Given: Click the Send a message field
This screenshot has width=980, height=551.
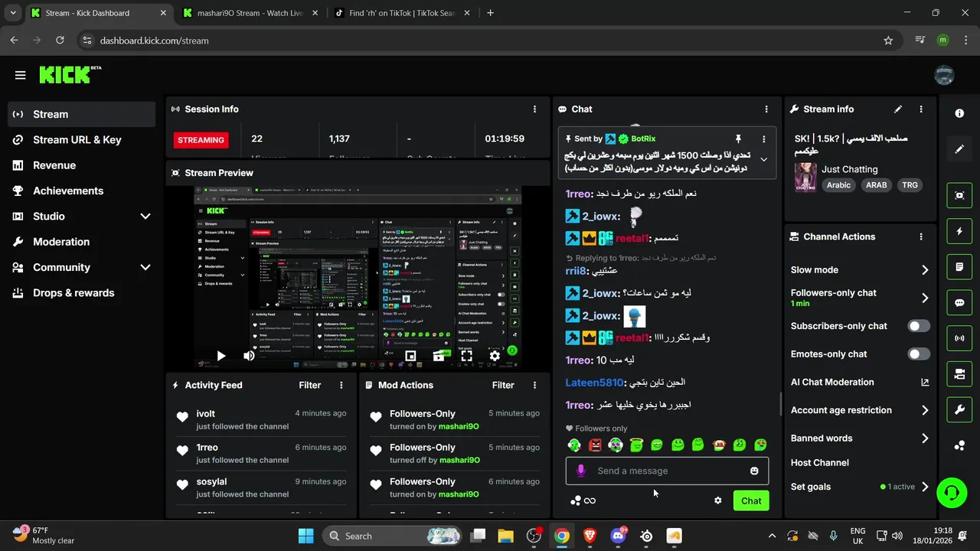Looking at the screenshot, I should pyautogui.click(x=667, y=471).
